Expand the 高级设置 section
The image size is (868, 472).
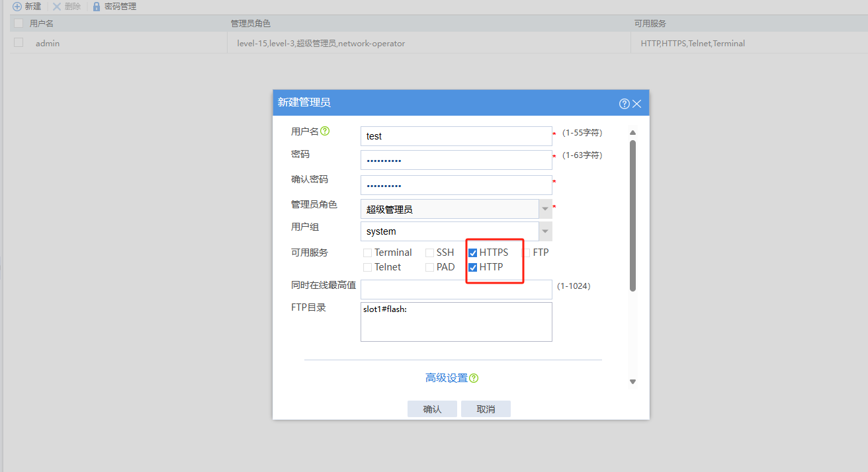pos(447,378)
